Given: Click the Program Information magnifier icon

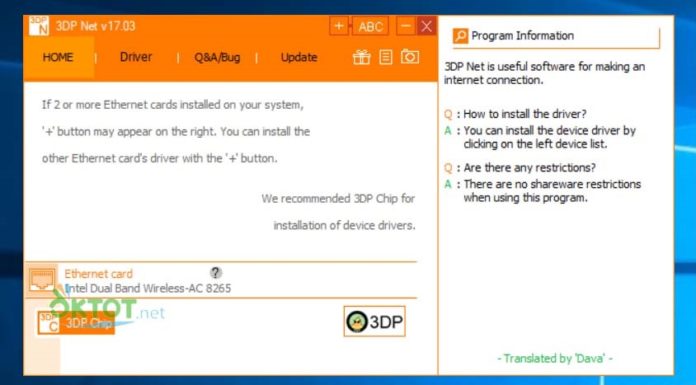Looking at the screenshot, I should [x=460, y=36].
